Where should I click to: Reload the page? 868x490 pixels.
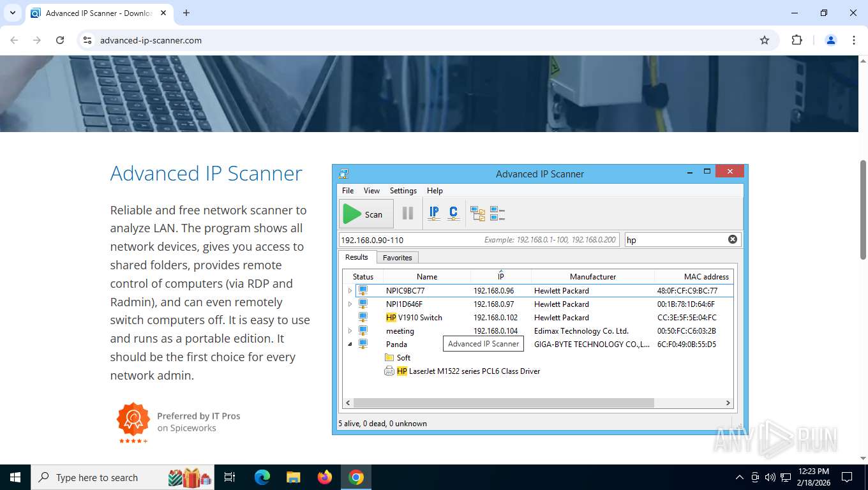pyautogui.click(x=60, y=40)
